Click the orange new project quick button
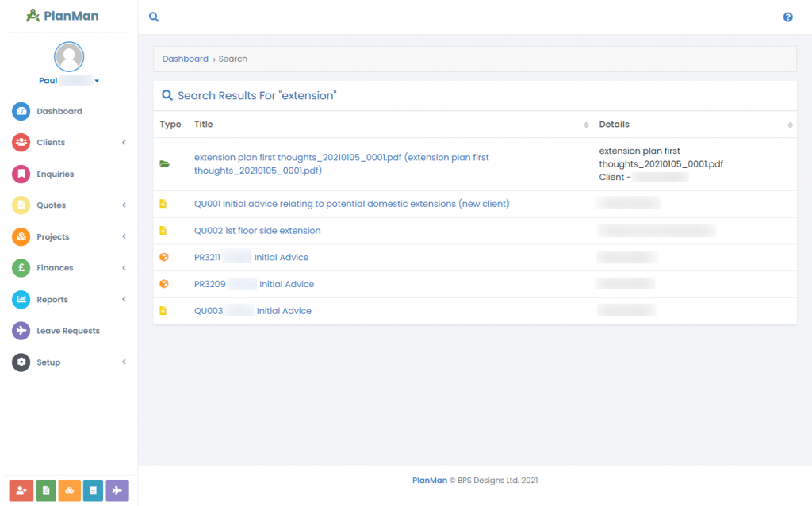 click(70, 490)
